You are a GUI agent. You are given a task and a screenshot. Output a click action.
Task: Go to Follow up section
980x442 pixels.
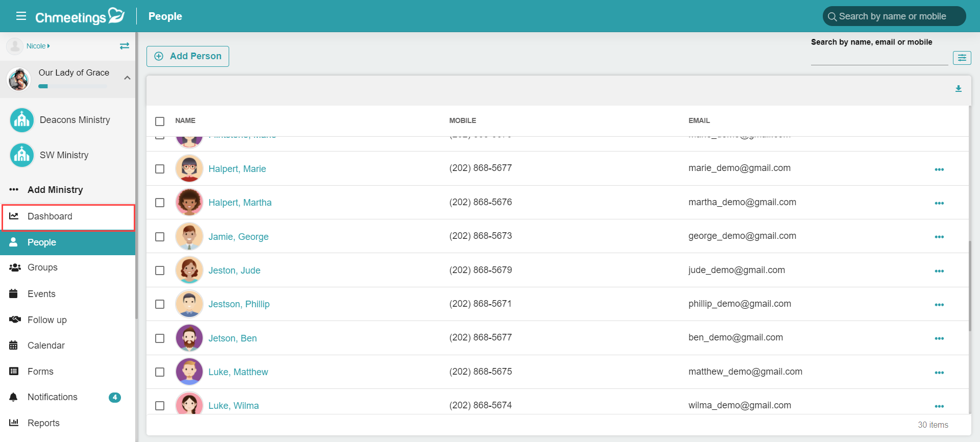point(67,320)
